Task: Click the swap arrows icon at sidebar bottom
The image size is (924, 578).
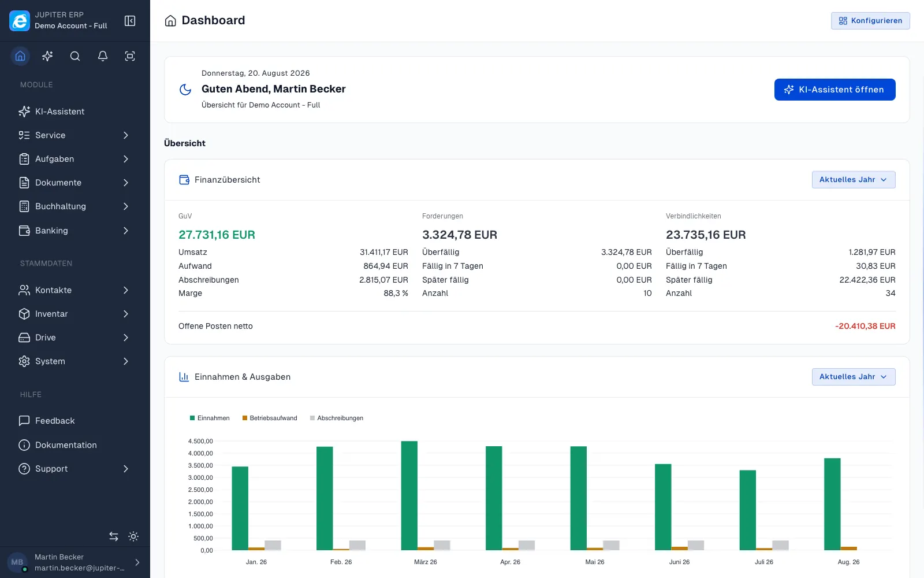Action: point(114,536)
